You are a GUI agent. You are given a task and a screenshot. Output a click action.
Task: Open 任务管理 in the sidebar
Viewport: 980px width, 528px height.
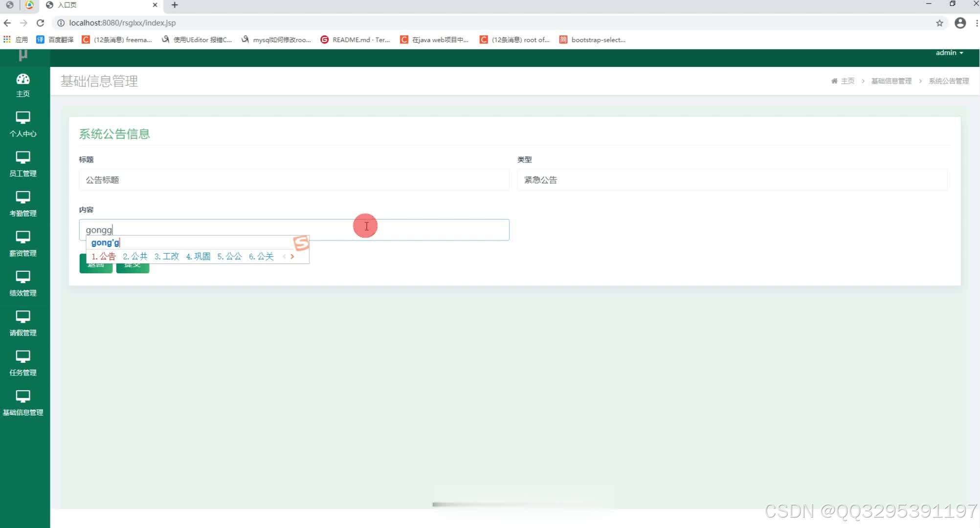click(x=23, y=363)
